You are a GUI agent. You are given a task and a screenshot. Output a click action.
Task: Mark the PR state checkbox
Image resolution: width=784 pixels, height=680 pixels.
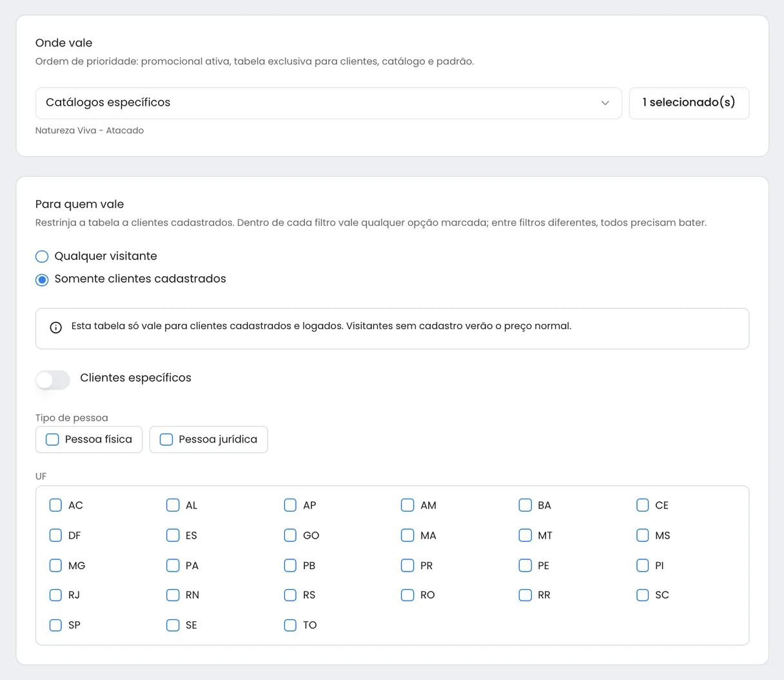(407, 565)
